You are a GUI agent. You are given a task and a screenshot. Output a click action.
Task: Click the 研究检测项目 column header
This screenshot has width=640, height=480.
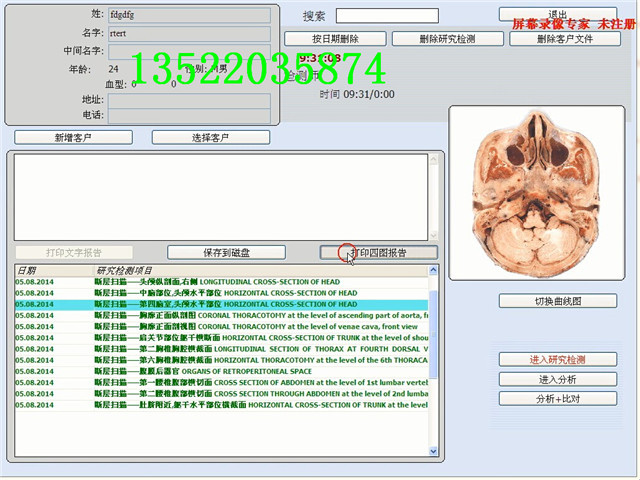point(124,270)
